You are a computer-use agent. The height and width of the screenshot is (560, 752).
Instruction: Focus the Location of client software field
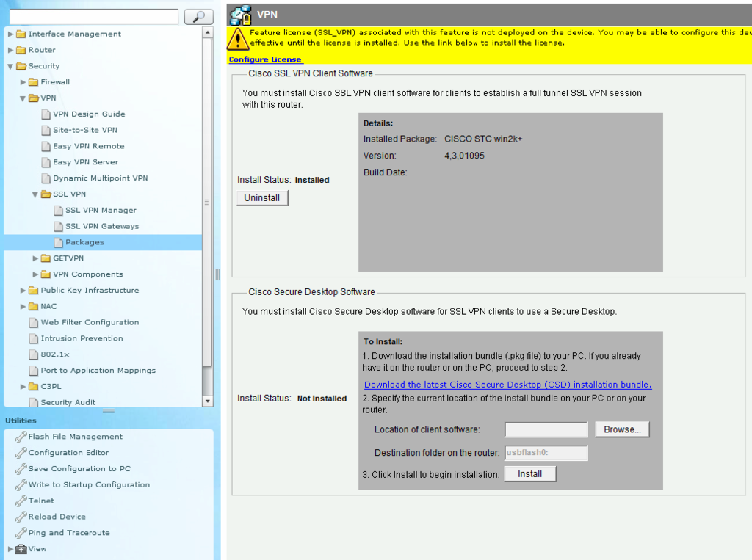click(x=546, y=429)
